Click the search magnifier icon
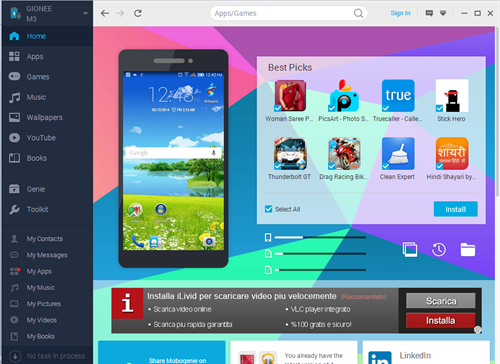Viewport: 500px width, 364px height. [x=358, y=13]
